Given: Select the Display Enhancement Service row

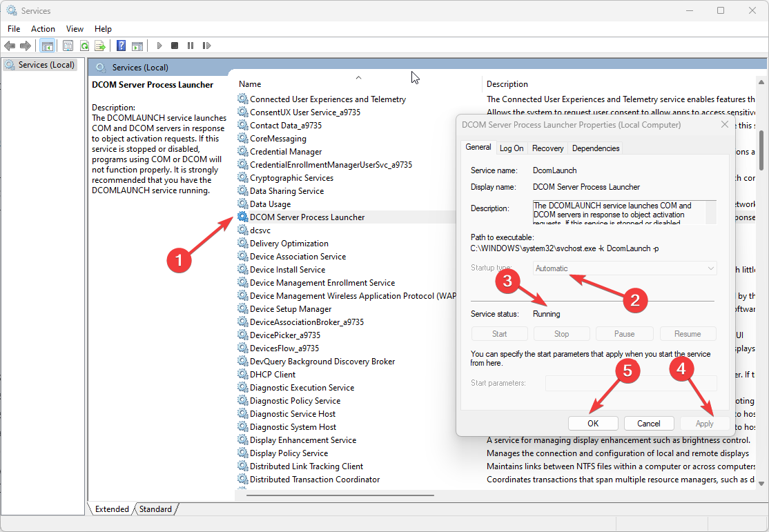Looking at the screenshot, I should (x=303, y=440).
